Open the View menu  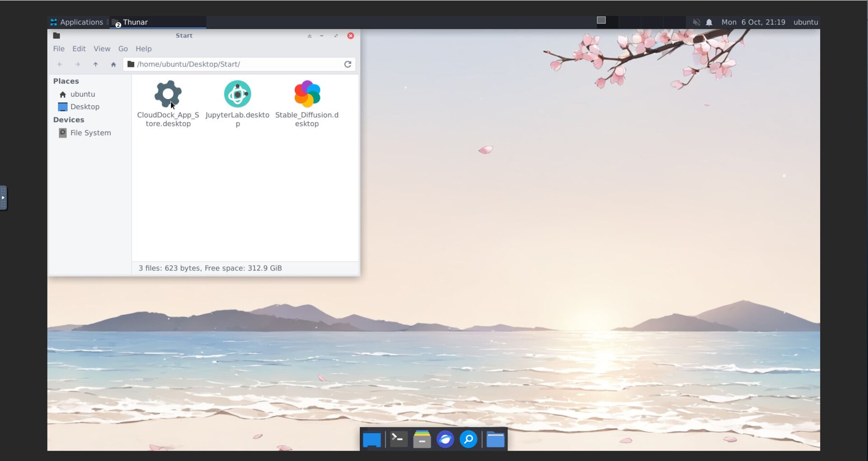click(102, 49)
